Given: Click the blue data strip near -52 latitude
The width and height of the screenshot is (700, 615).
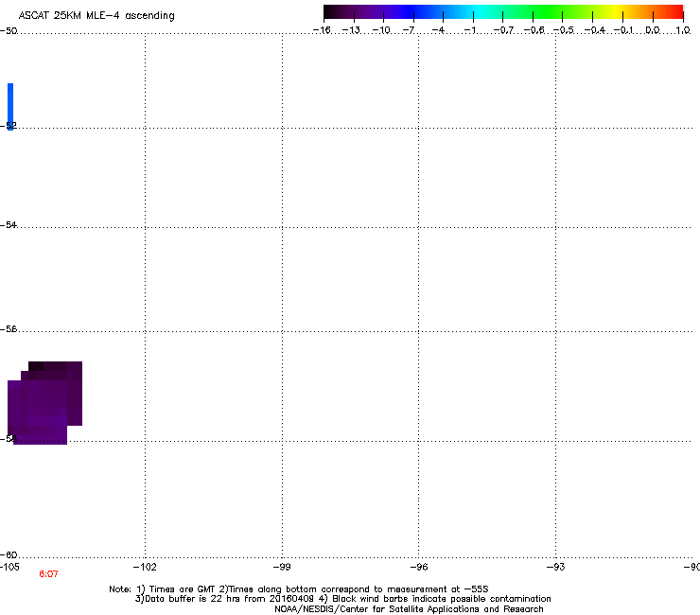Looking at the screenshot, I should [10, 106].
